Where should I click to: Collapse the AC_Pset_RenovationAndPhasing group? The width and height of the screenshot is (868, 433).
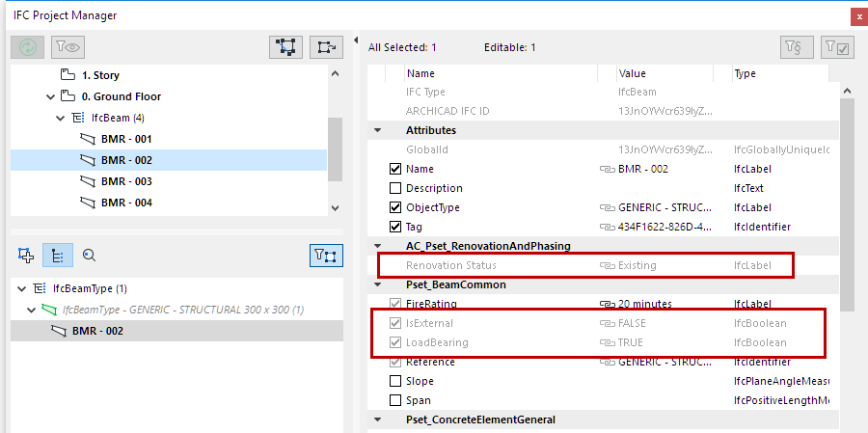[x=378, y=246]
